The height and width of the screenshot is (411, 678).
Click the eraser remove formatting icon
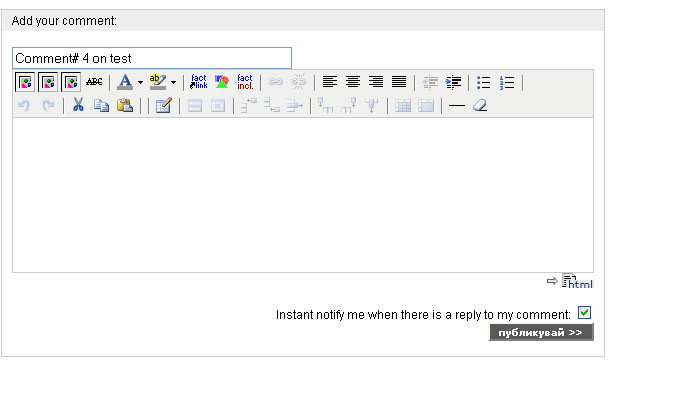[x=480, y=105]
